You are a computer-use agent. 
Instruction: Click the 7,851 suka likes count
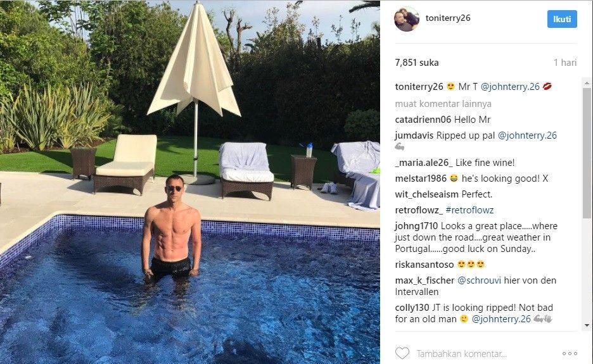pos(417,63)
